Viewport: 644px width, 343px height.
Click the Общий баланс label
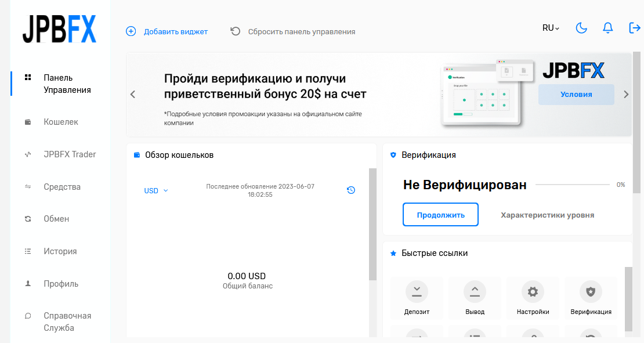click(x=247, y=286)
